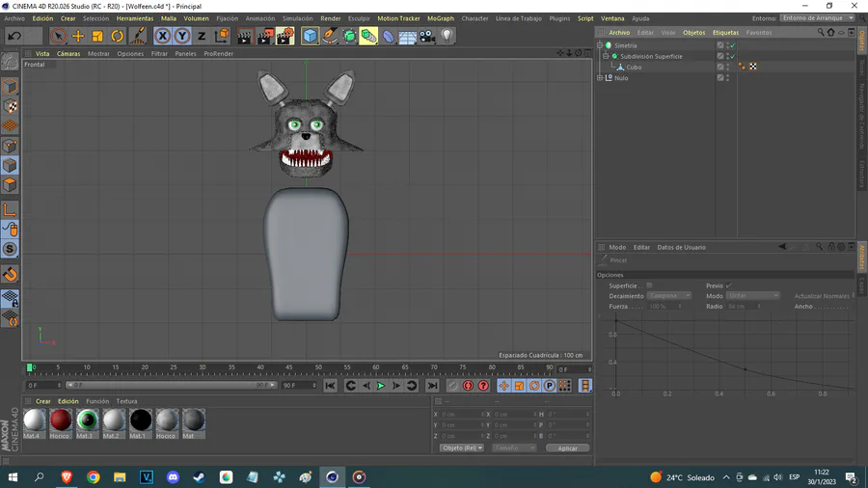Viewport: 868px width, 488px height.
Task: Open Steam from the Windows taskbar
Action: pos(200,477)
